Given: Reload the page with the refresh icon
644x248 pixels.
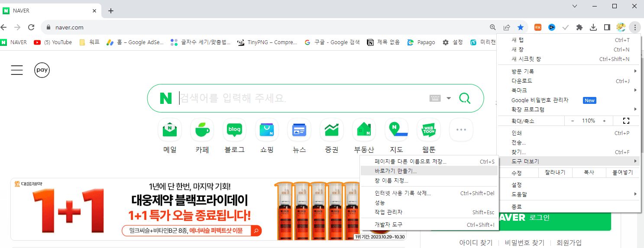Looking at the screenshot, I should 31,27.
